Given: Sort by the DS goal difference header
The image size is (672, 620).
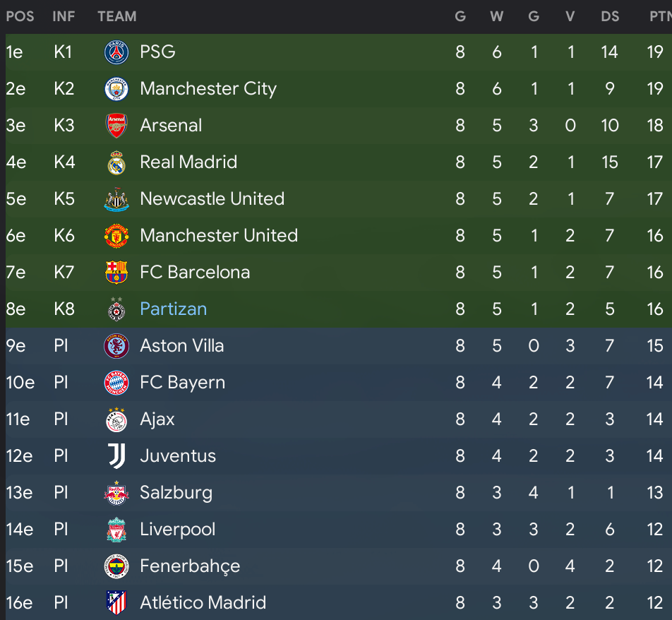Looking at the screenshot, I should pos(609,16).
